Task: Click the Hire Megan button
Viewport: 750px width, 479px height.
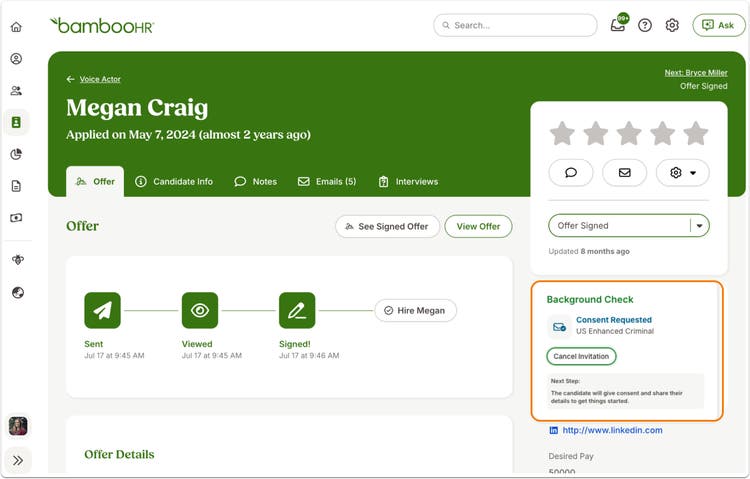Action: pos(415,311)
